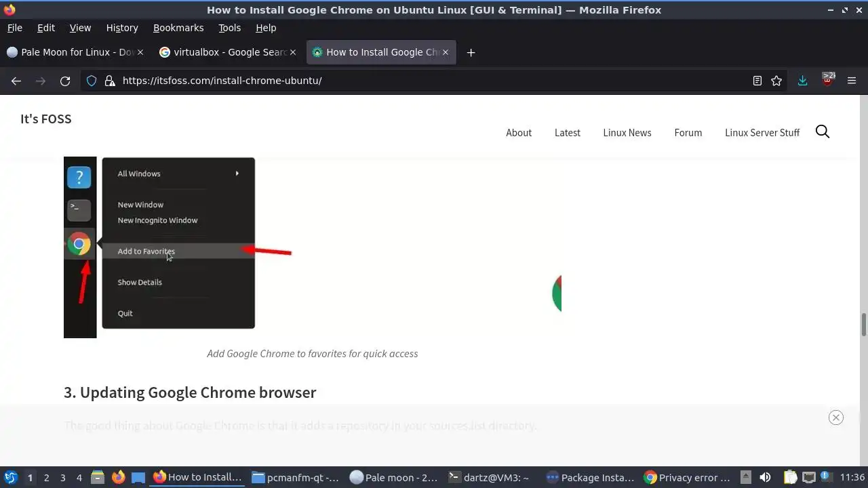
Task: Close the How to Install Google Chrome tab
Action: click(446, 52)
